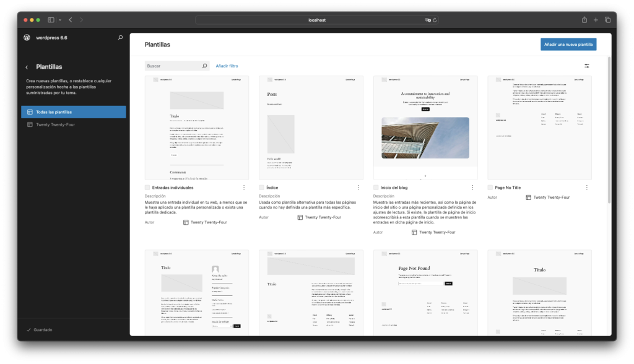Click the search icon in Buscar field

204,66
